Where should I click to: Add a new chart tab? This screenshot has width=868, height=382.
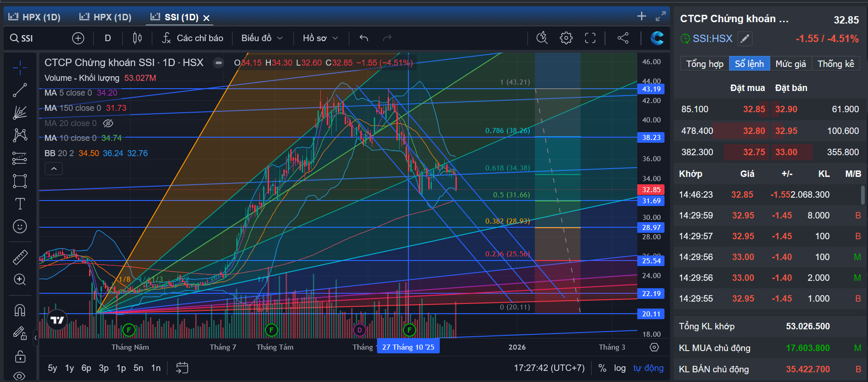pos(641,16)
